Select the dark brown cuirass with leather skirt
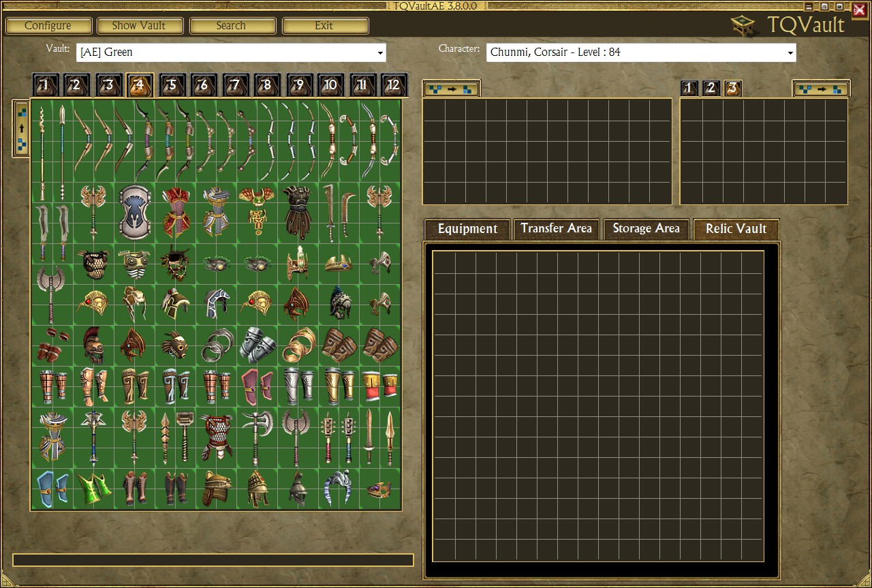 click(298, 213)
